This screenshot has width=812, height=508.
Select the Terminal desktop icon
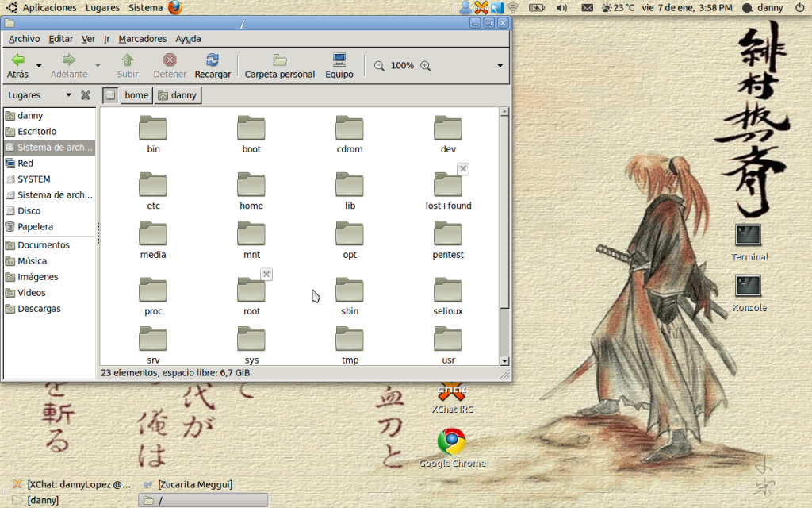[x=749, y=243]
